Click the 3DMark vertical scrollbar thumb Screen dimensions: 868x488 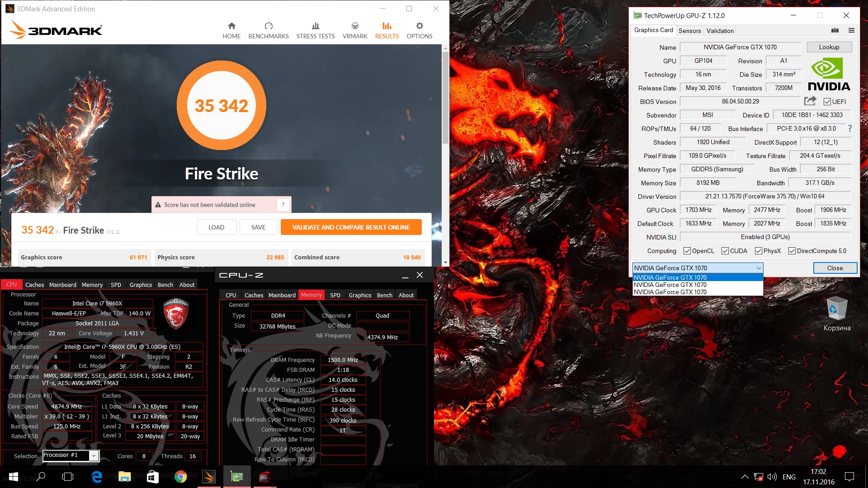[445, 97]
